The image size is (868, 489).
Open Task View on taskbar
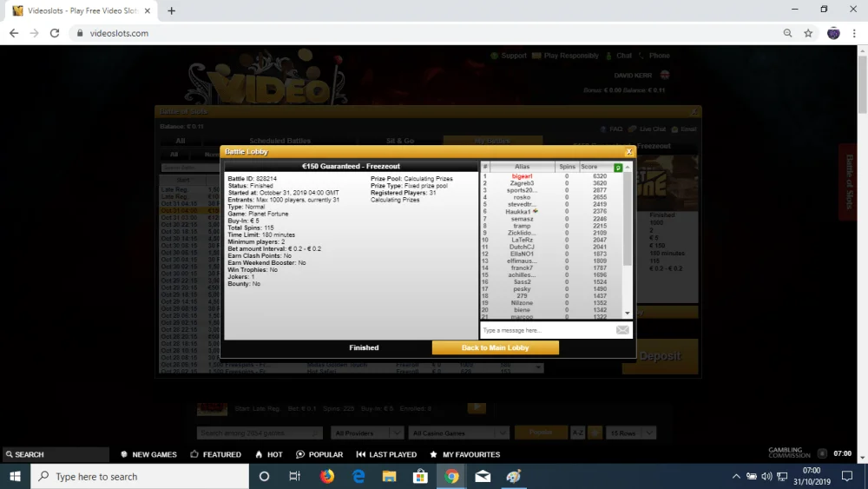[295, 476]
